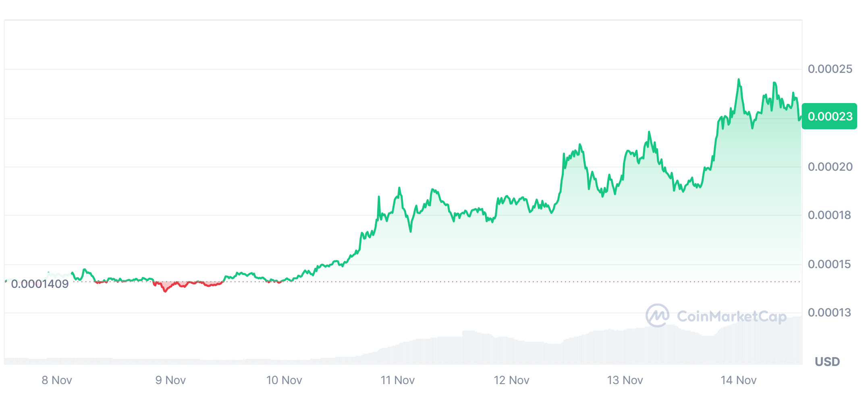Select the 9 Nov date label
Screen dimensions: 868x401
tap(170, 380)
